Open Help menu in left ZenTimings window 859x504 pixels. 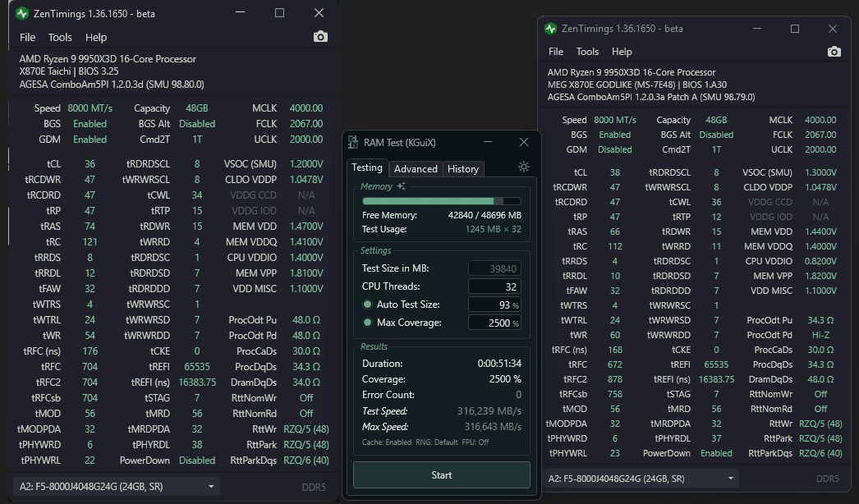click(96, 37)
